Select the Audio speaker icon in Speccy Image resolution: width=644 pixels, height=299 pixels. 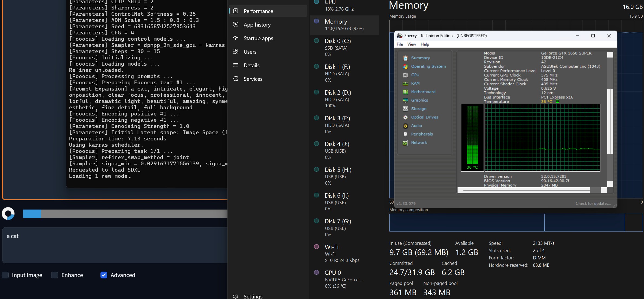tap(405, 126)
